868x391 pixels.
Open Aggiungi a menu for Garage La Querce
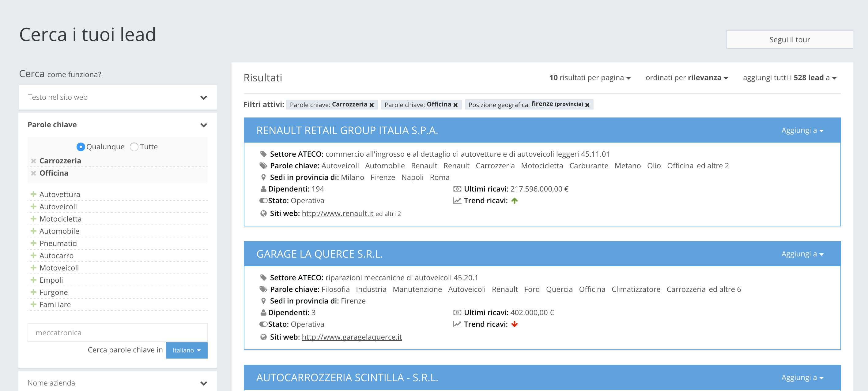802,254
